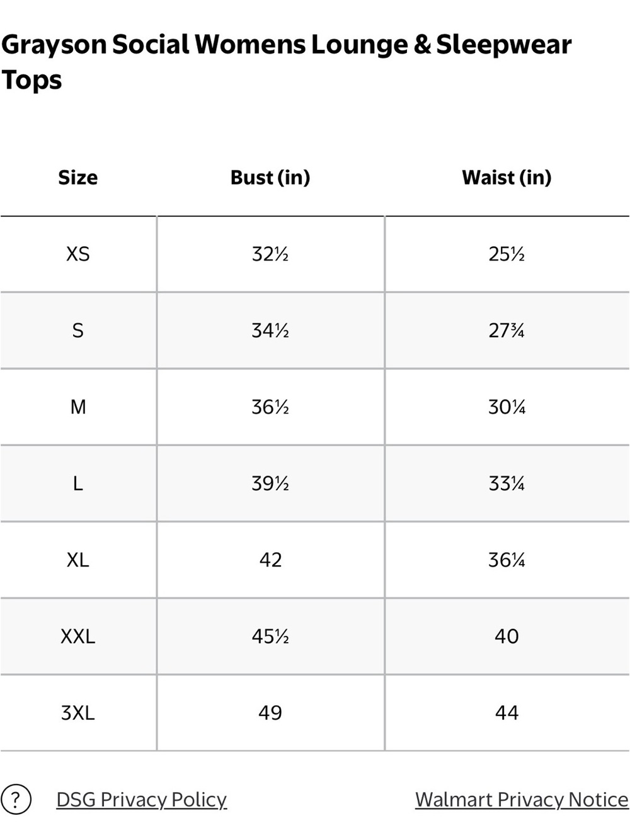Click the 32½ bust measurement cell
Image resolution: width=630 pixels, height=840 pixels.
[270, 254]
